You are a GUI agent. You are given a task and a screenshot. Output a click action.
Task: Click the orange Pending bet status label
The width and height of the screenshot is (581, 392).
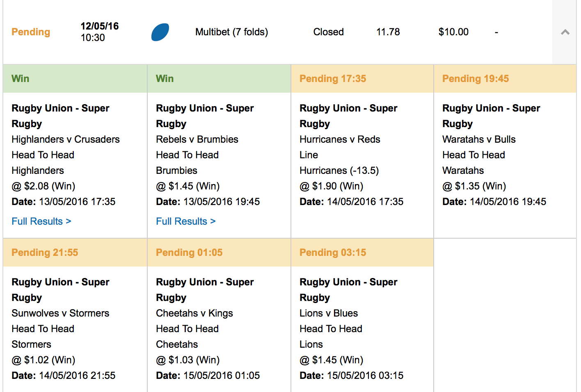pos(31,32)
